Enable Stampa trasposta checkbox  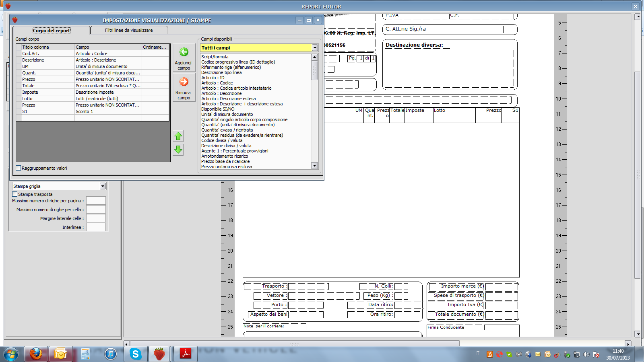tap(15, 194)
